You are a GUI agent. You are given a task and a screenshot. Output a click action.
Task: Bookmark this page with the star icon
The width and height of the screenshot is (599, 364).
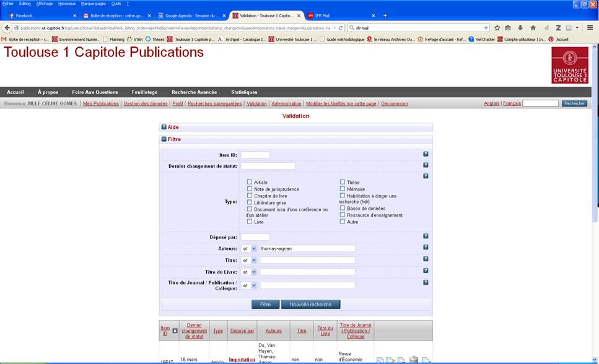click(497, 28)
